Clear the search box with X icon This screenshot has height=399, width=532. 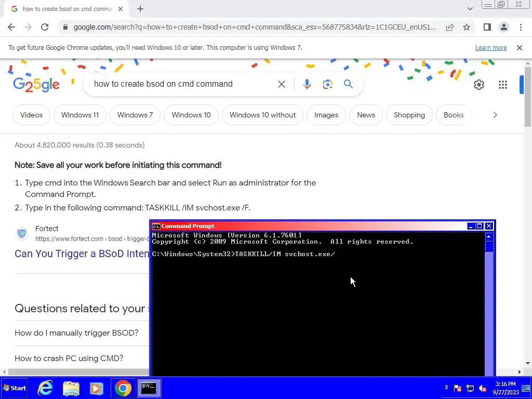pos(282,84)
